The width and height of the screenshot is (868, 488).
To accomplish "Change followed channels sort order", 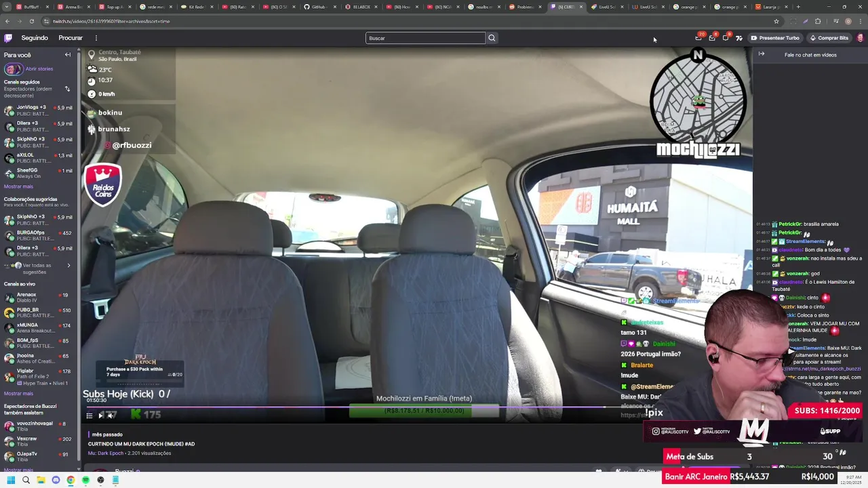I will point(67,89).
